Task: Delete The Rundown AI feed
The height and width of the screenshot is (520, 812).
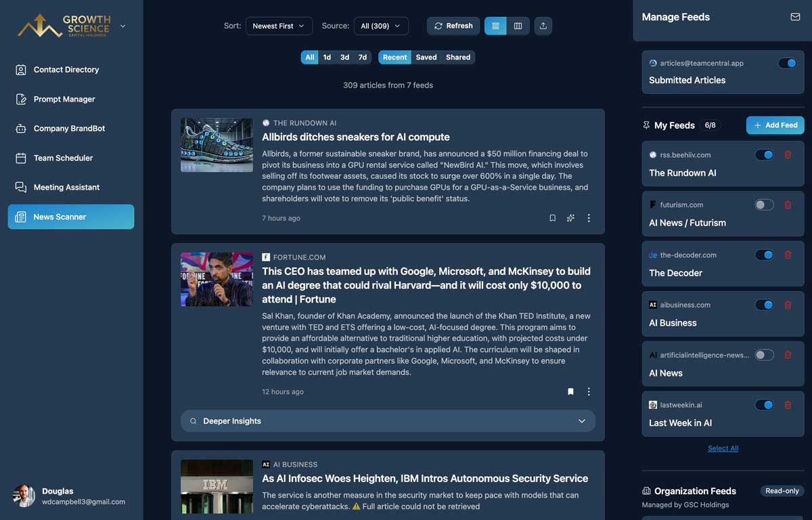Action: point(788,155)
